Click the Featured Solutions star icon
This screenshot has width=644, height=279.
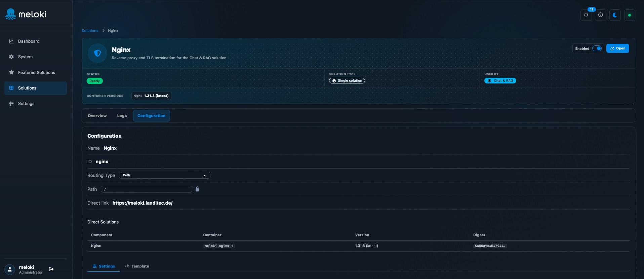pyautogui.click(x=11, y=72)
